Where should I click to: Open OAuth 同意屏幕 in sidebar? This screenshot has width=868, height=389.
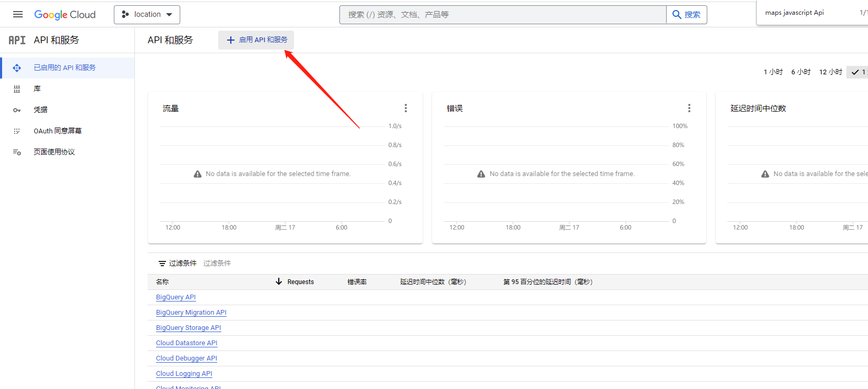67,131
